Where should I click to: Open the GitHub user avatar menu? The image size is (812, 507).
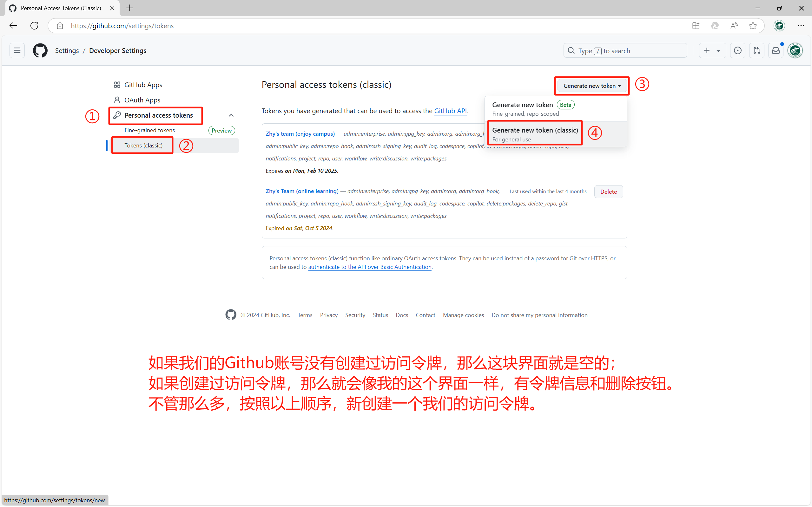coord(795,51)
